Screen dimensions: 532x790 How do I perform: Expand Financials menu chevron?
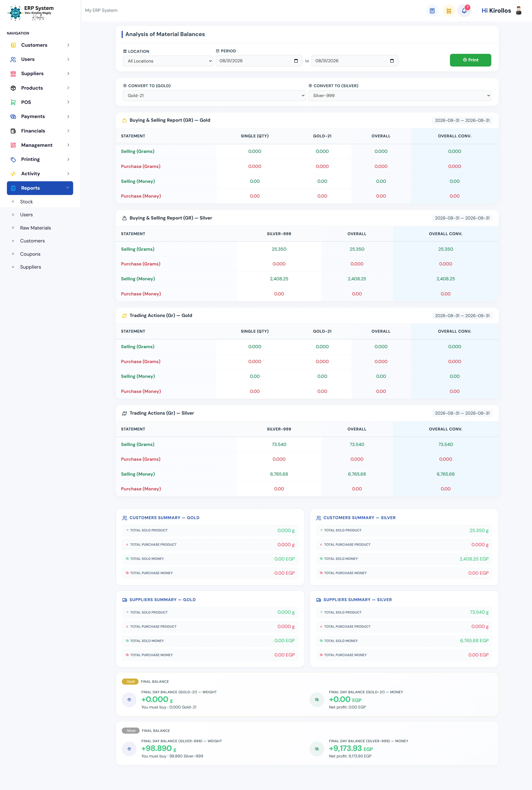coord(68,131)
